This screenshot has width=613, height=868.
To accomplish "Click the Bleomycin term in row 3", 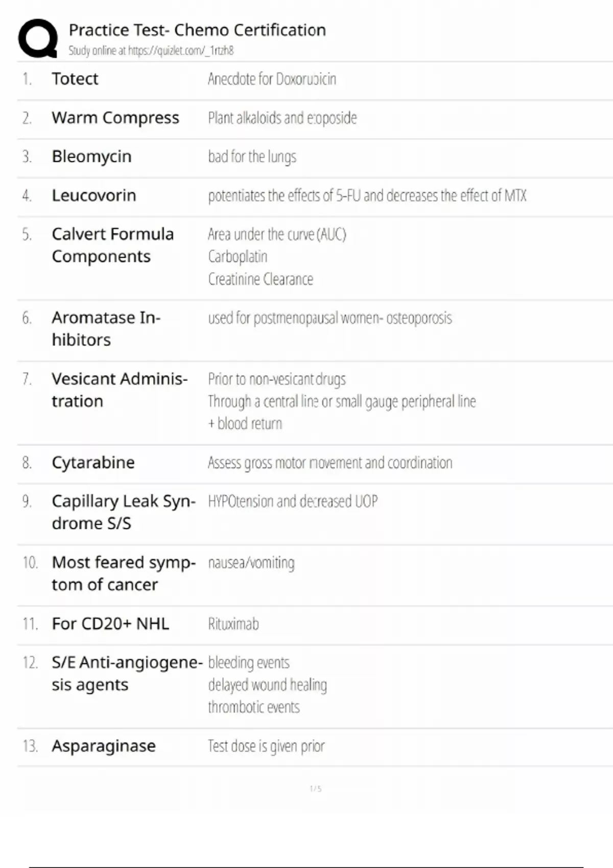I will [91, 156].
